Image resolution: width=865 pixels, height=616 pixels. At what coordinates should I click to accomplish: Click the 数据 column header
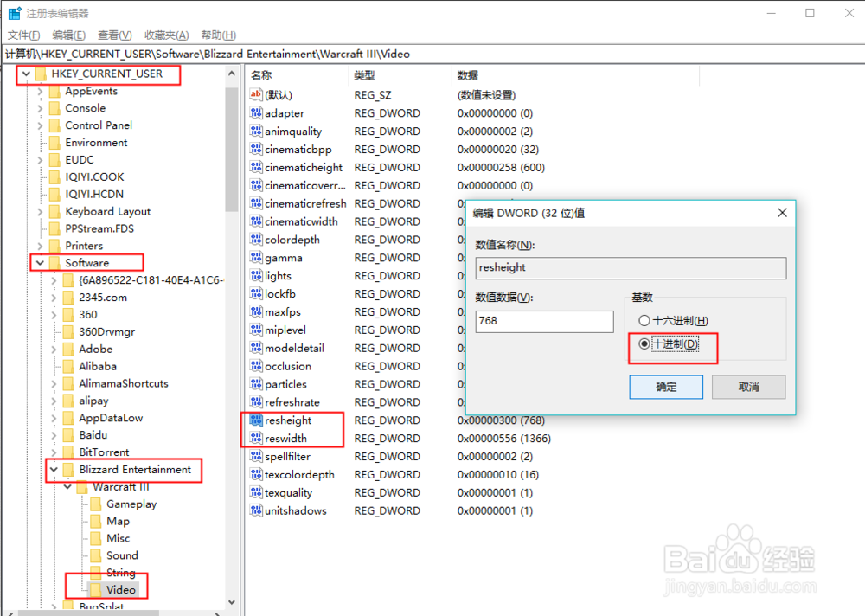pyautogui.click(x=575, y=75)
